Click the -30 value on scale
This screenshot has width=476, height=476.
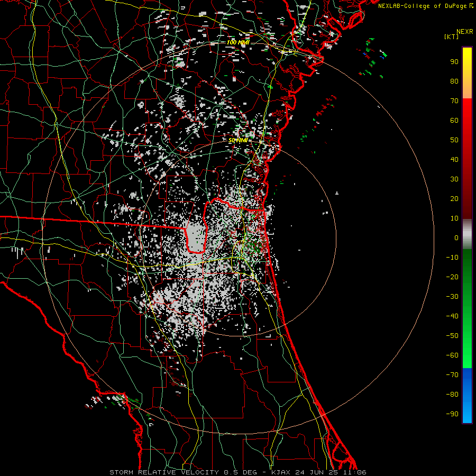(452, 297)
